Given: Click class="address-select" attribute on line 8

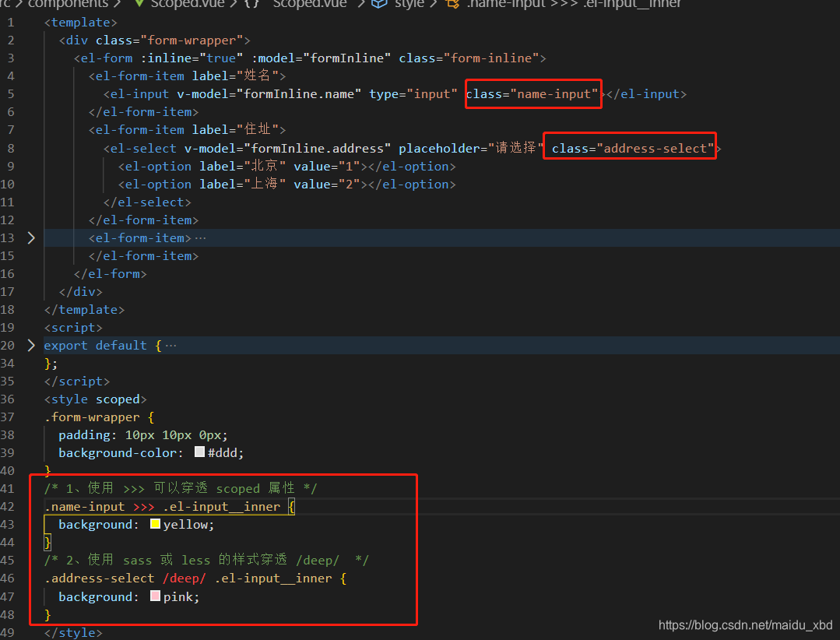Looking at the screenshot, I should click(633, 149).
